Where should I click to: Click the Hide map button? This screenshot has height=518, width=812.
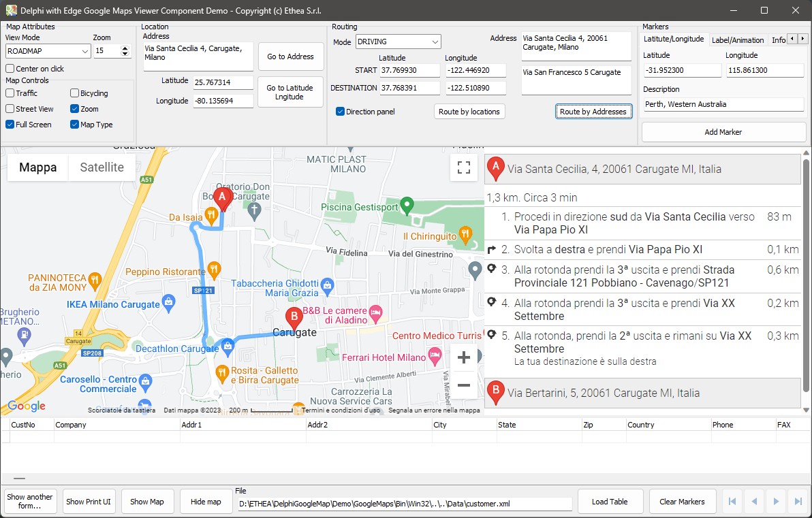coord(206,501)
